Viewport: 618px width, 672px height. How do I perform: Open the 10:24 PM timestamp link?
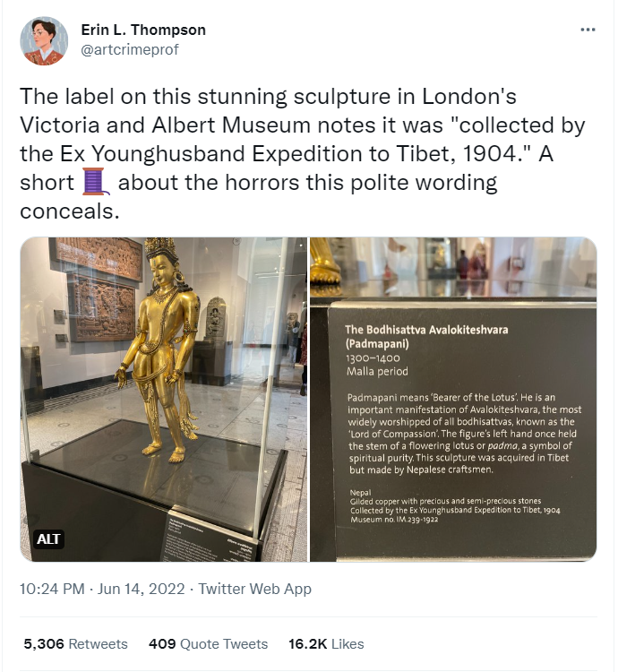(x=52, y=589)
